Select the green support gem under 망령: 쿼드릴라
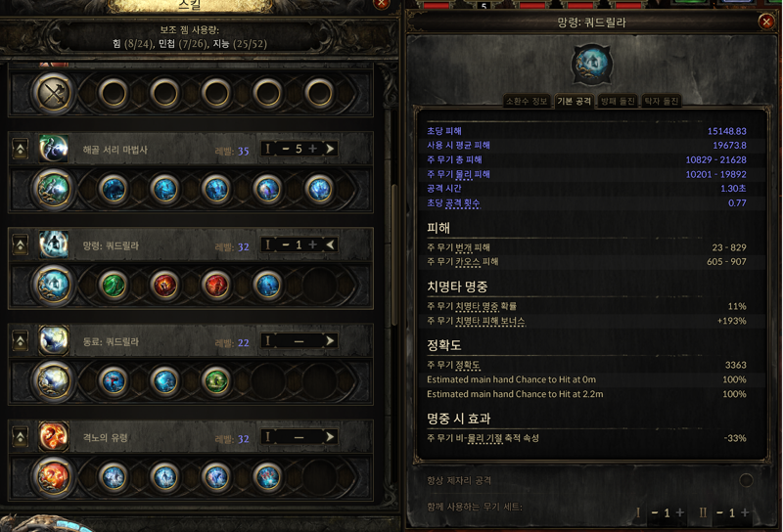 coord(114,286)
